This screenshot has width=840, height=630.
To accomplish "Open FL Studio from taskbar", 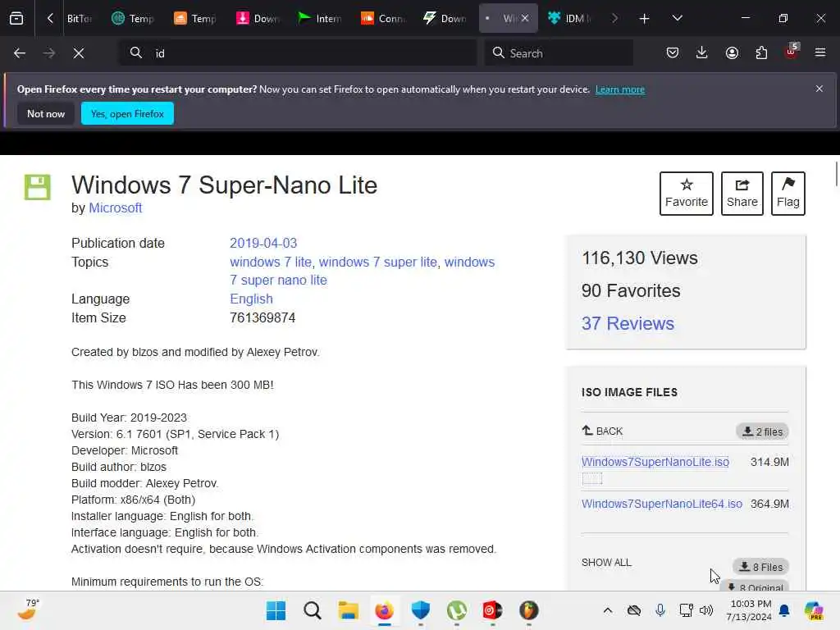I will point(529,610).
